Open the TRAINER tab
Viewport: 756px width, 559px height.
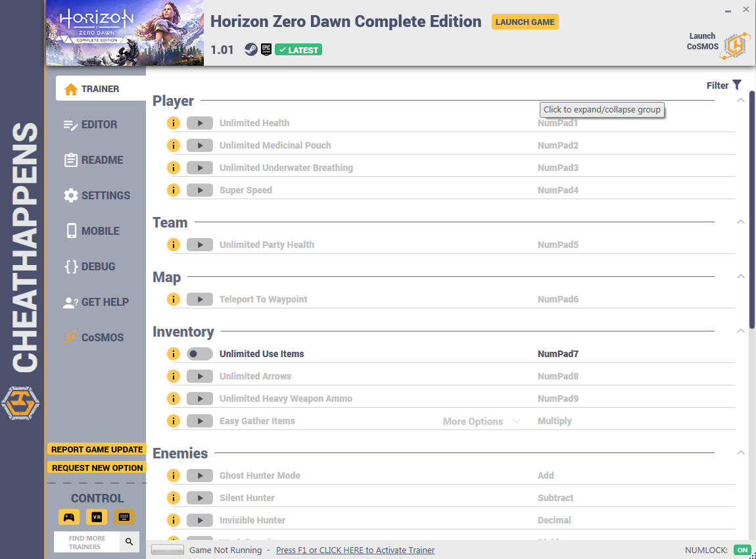(101, 89)
